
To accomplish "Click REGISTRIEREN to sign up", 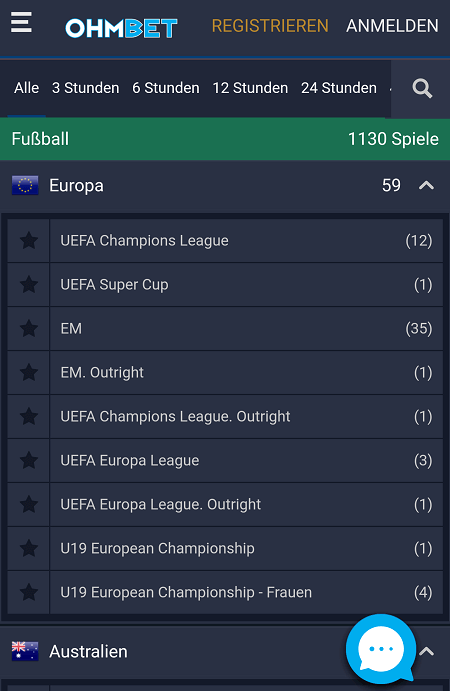I will 270,26.
